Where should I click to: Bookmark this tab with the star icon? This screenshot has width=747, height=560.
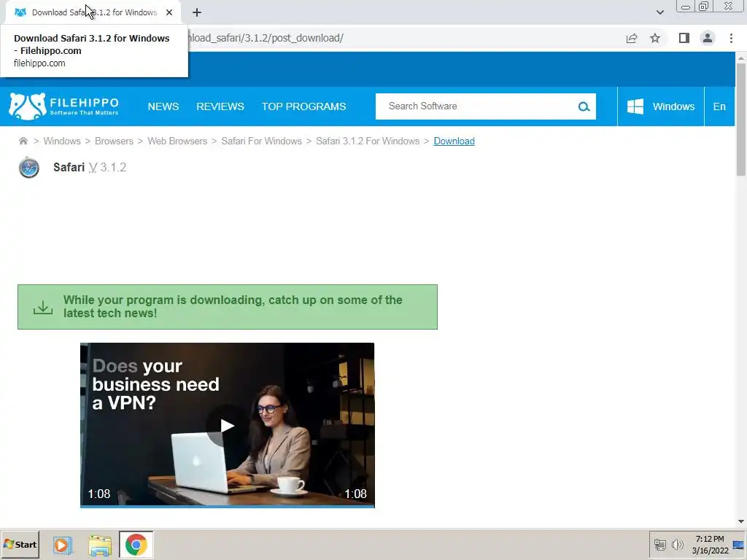pos(655,38)
